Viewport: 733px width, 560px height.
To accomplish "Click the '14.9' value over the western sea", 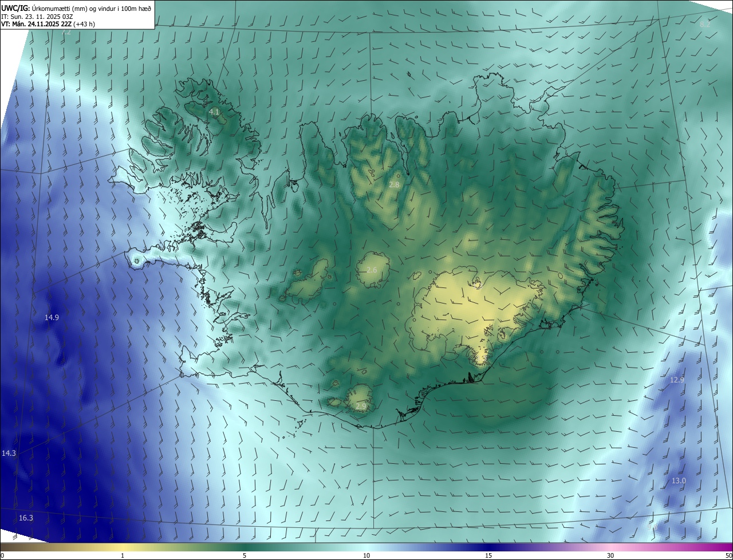I will (x=52, y=317).
